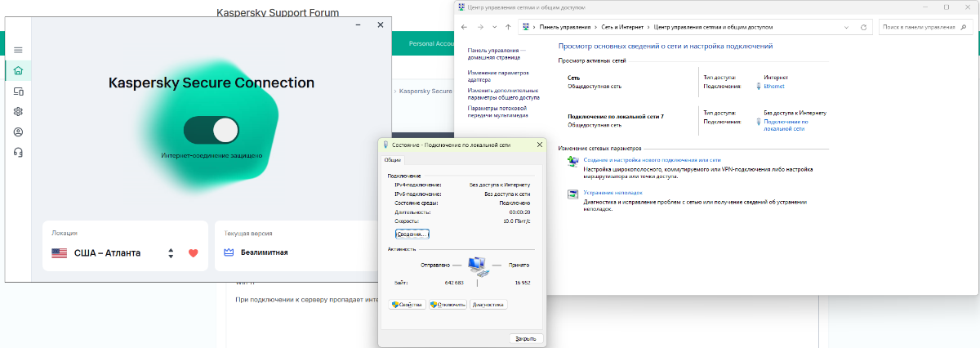Viewport: 980px width, 348px height.
Task: Click the Ethernet plug icon
Action: click(759, 86)
